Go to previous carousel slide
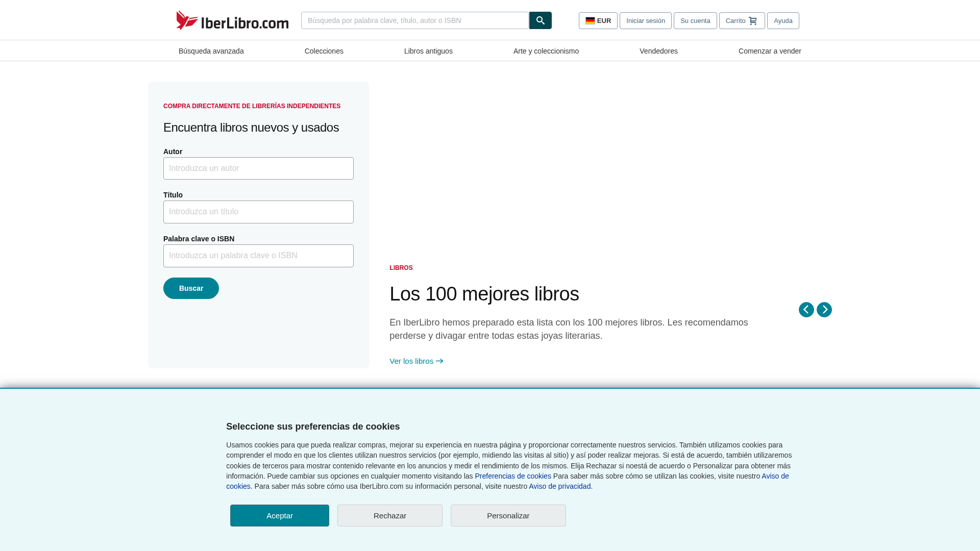This screenshot has width=980, height=551. 806,310
